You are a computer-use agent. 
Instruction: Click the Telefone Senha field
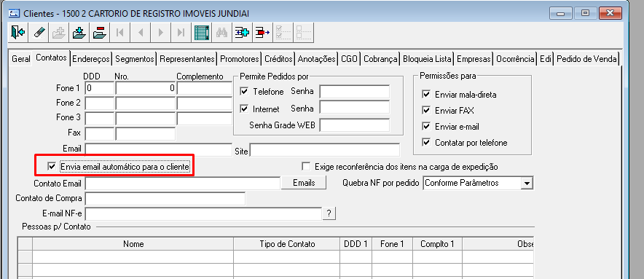pyautogui.click(x=355, y=91)
